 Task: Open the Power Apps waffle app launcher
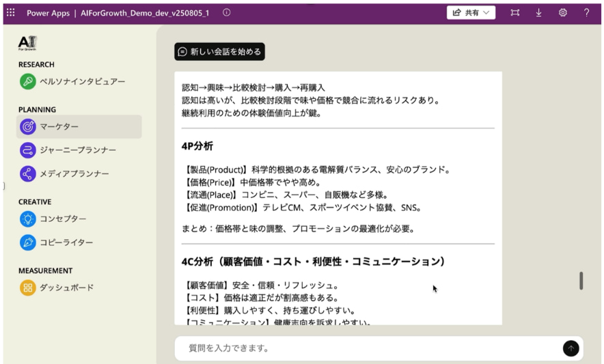[10, 12]
